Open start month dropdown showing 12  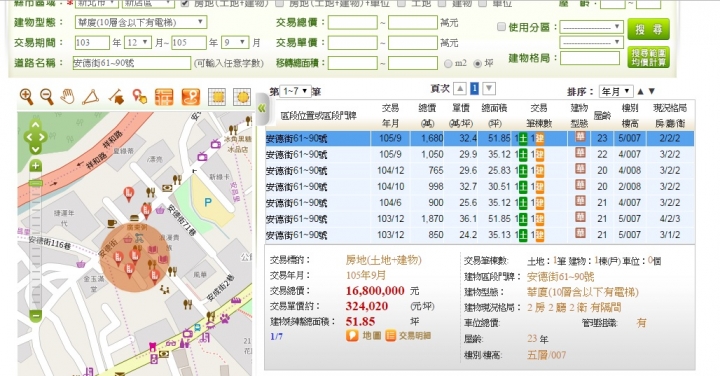pyautogui.click(x=138, y=43)
